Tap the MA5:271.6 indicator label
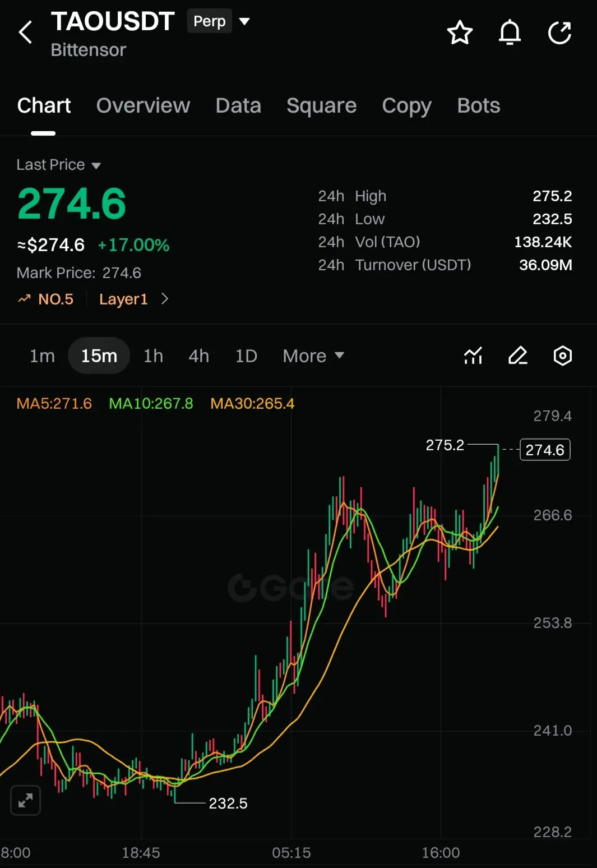Screen dimensions: 597x868 [54, 403]
